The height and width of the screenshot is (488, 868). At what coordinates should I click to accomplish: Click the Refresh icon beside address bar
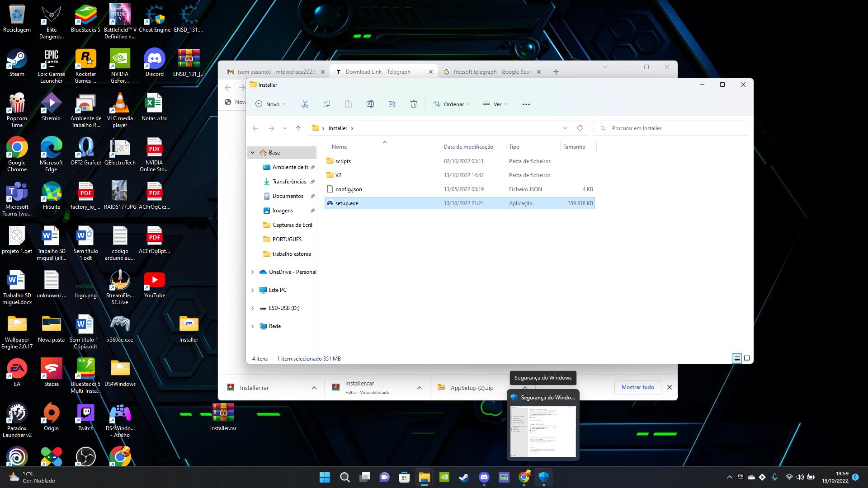pos(580,128)
